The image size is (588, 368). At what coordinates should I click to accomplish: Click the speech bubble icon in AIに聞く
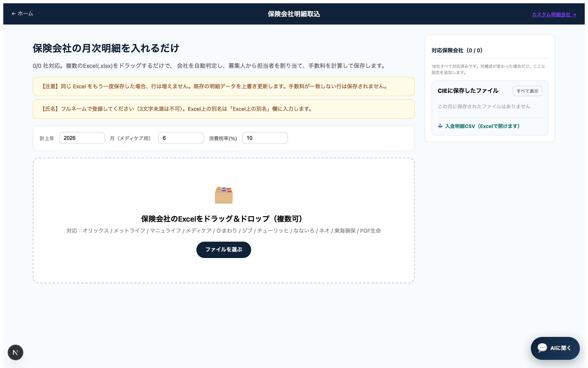542,348
